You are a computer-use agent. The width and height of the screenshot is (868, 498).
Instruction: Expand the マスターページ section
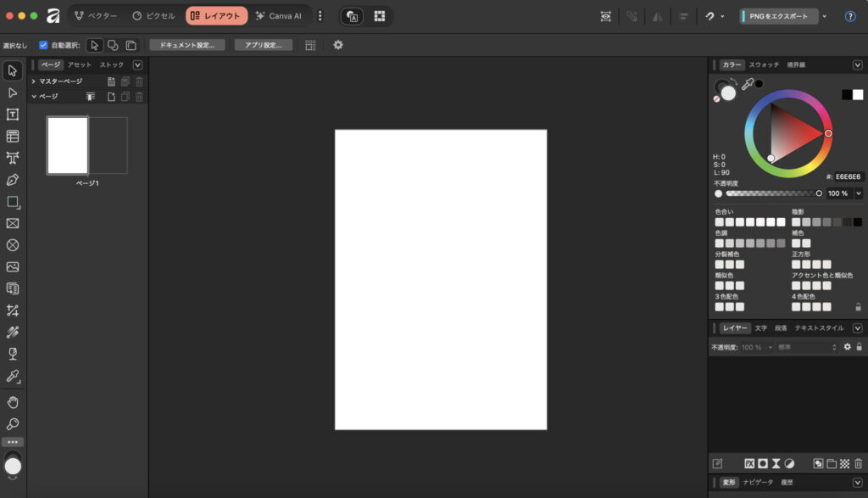[33, 81]
